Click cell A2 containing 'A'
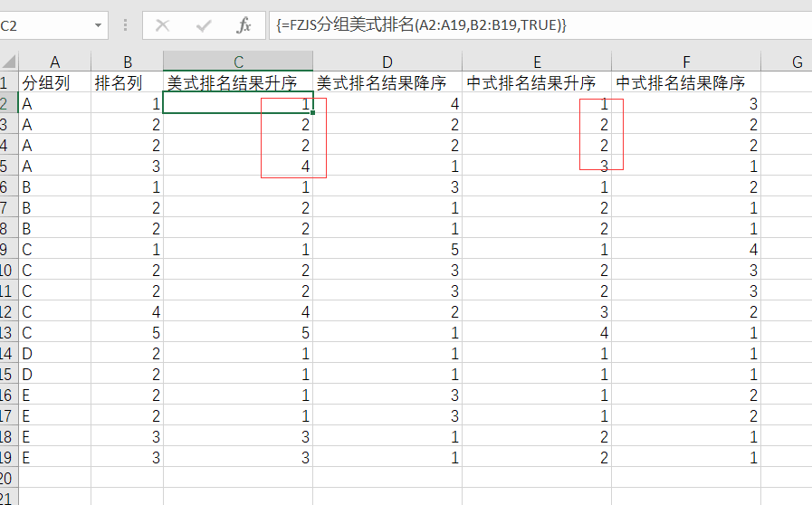 pos(55,103)
